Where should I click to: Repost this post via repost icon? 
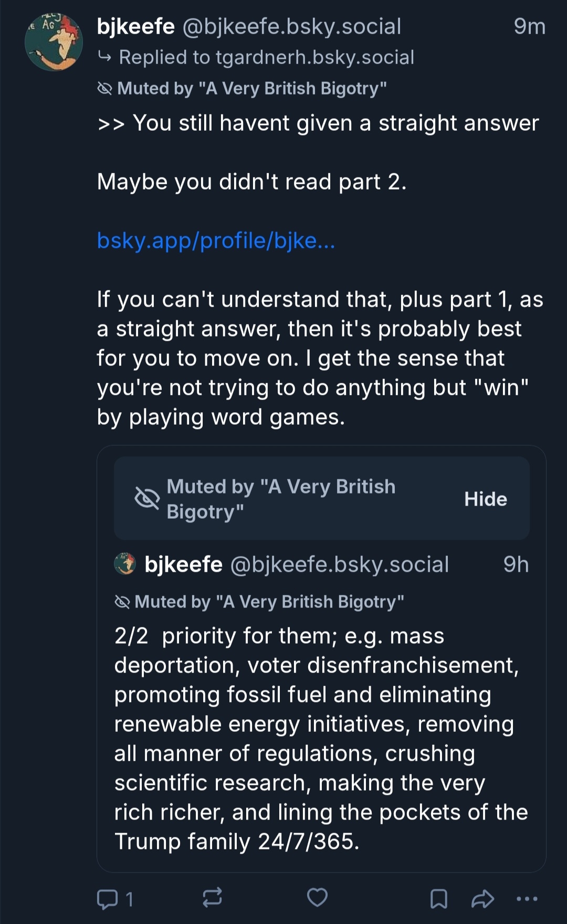212,898
